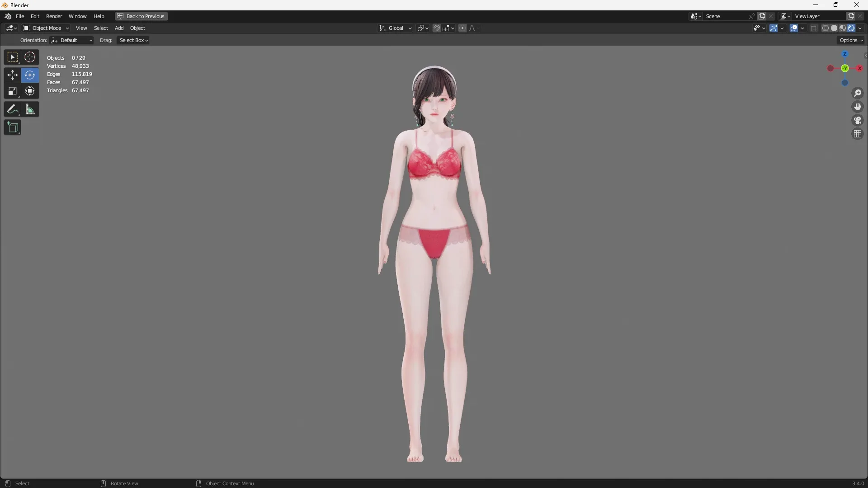
Task: Open the Render menu
Action: click(x=54, y=16)
